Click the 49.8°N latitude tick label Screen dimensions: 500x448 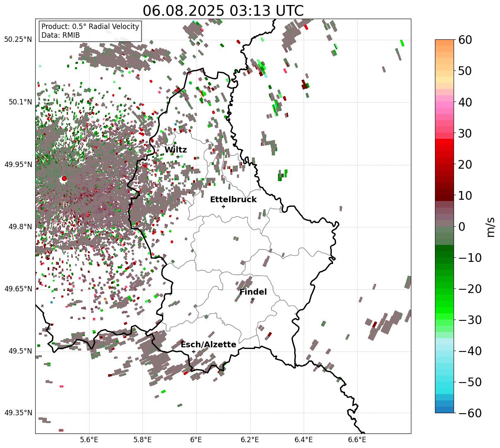(20, 227)
